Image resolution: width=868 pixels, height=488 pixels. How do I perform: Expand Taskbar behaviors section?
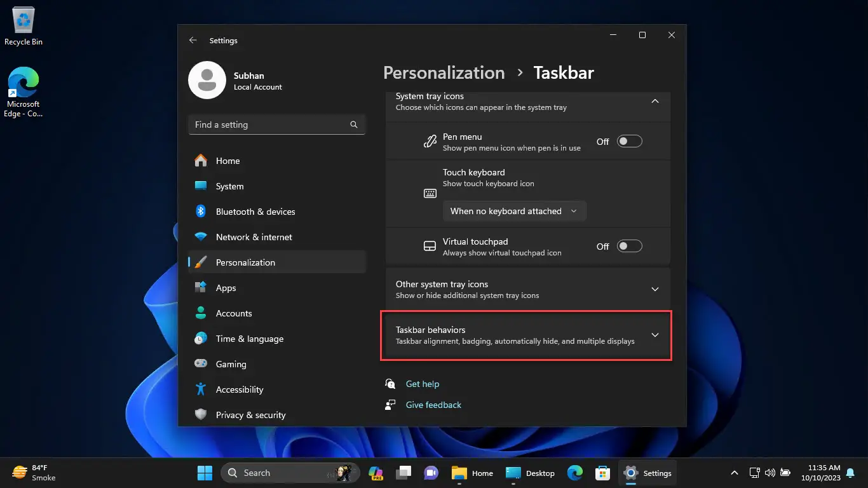point(528,335)
